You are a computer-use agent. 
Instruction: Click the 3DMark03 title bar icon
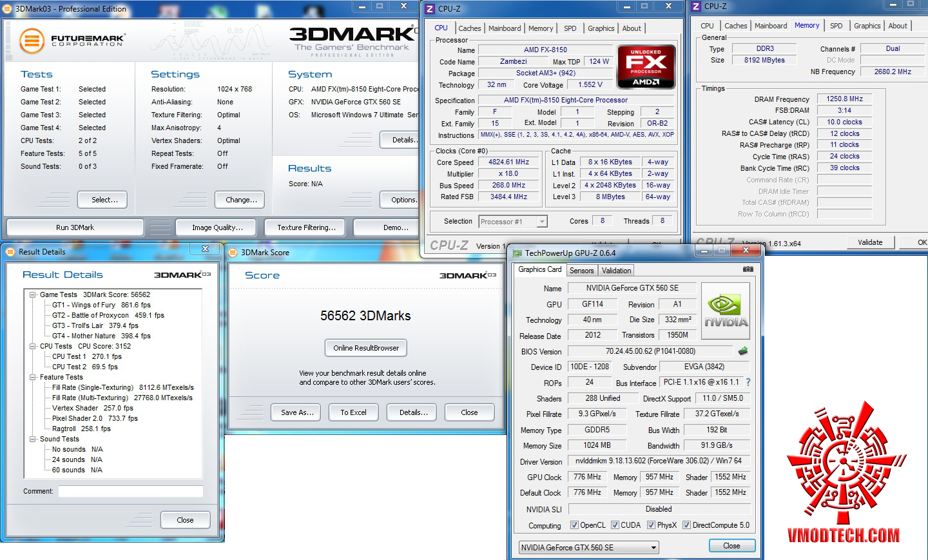click(8, 9)
